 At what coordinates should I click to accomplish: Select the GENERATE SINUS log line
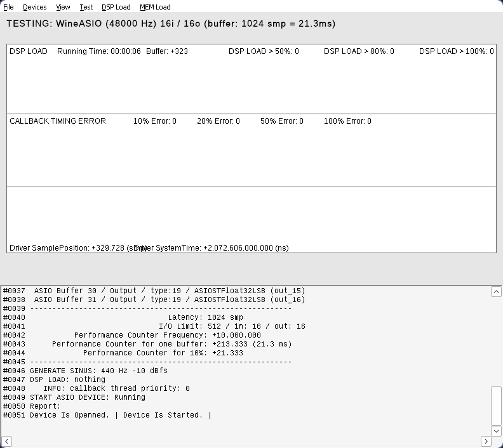98,371
